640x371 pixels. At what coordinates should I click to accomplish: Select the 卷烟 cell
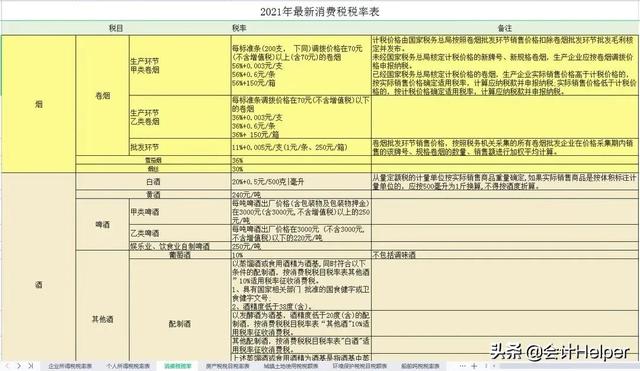click(102, 96)
